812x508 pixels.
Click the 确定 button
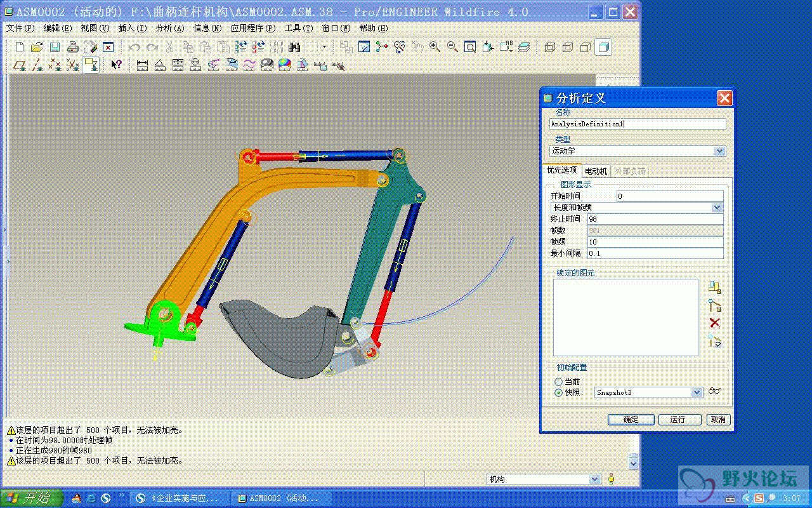[x=631, y=420]
